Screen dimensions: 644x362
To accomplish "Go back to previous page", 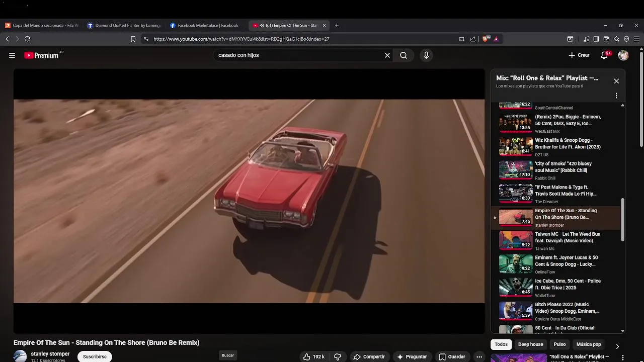I will [x=7, y=39].
